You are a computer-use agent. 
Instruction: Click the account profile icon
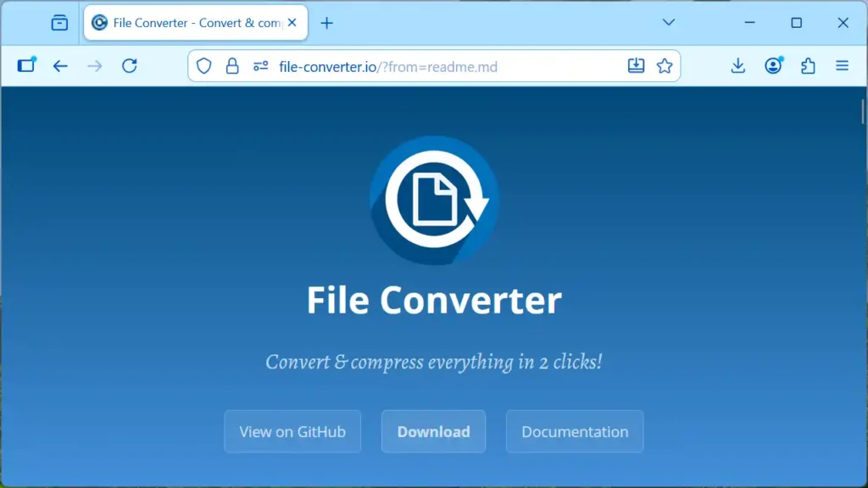773,65
